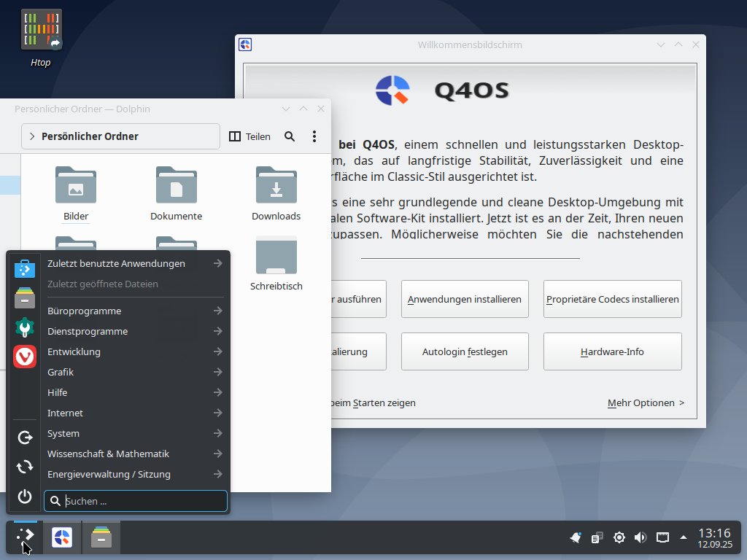Minimize the Dolphin window
The height and width of the screenshot is (560, 747).
coord(286,109)
